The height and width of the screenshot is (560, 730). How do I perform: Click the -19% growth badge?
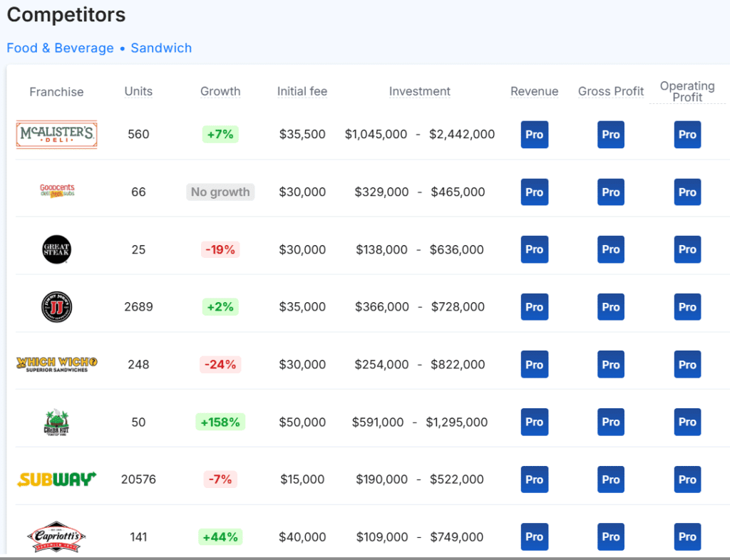220,249
